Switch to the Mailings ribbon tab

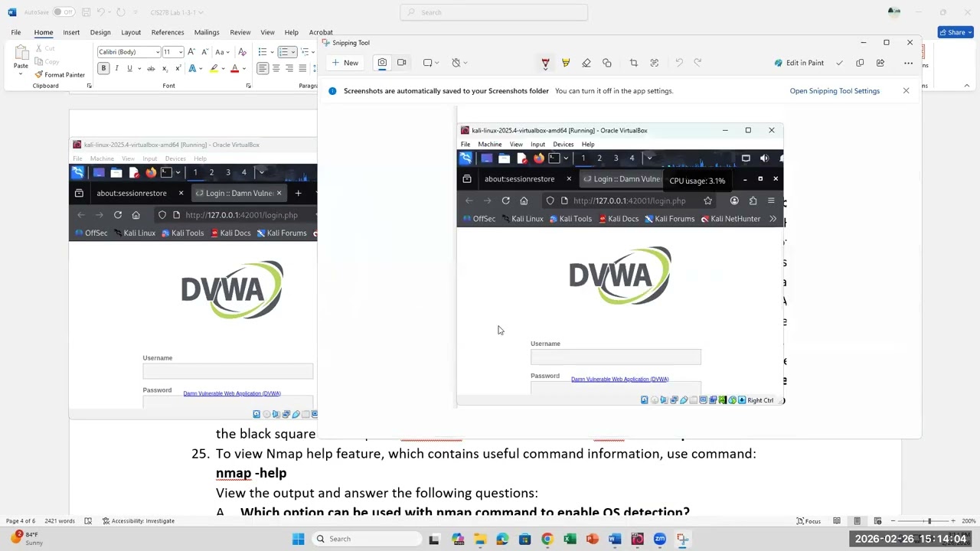(x=207, y=32)
